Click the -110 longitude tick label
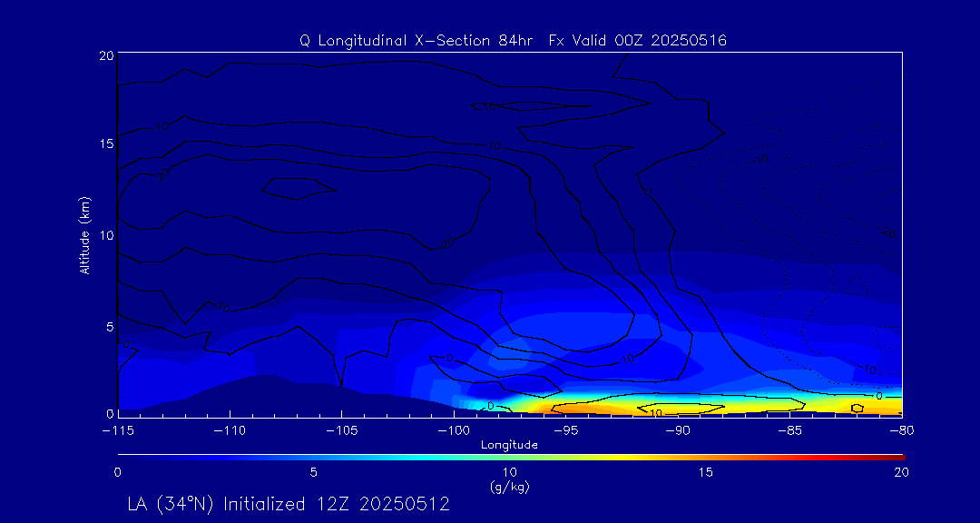The height and width of the screenshot is (523, 980). 230,431
